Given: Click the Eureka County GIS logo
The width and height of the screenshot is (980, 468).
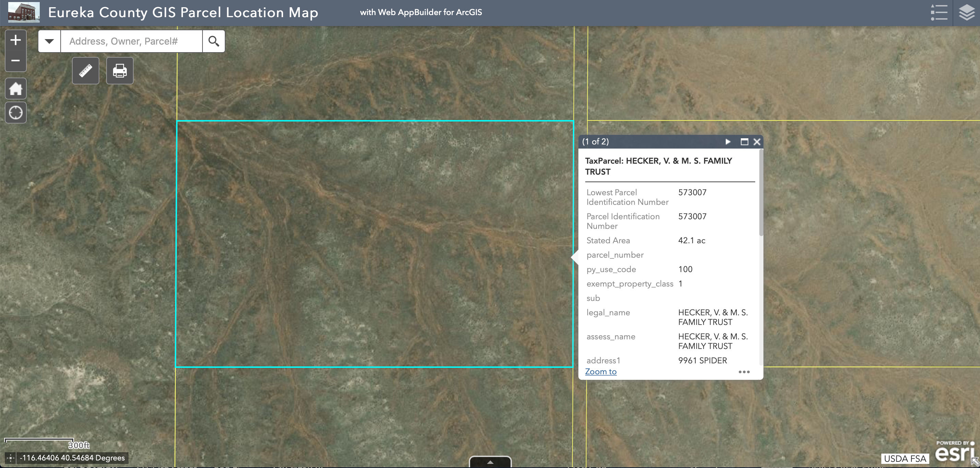Looking at the screenshot, I should (24, 13).
